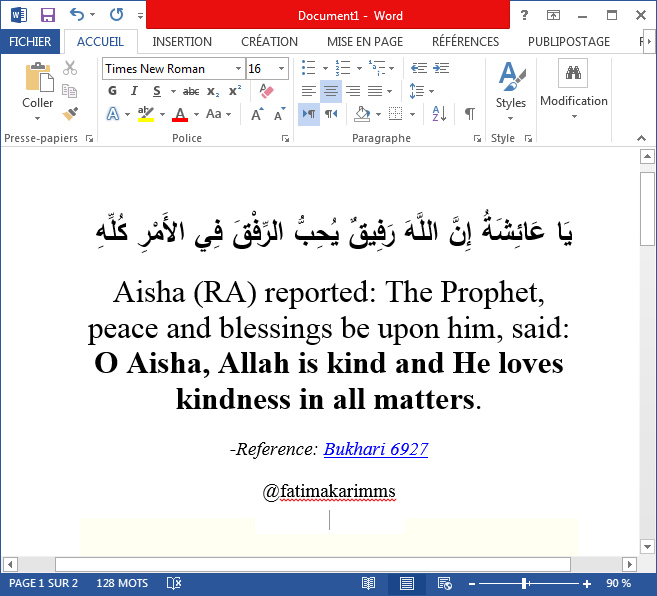Click the Copy icon
This screenshot has height=596, width=657.
tap(70, 91)
